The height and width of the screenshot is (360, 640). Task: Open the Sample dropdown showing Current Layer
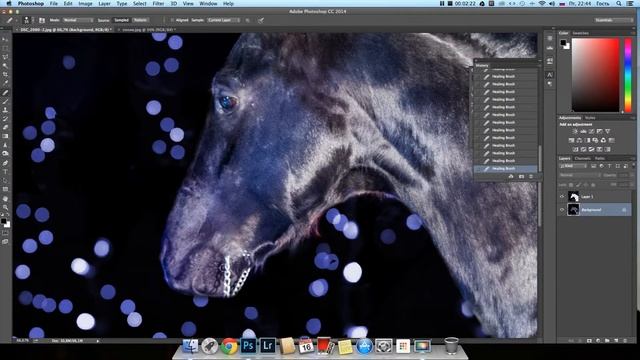223,20
